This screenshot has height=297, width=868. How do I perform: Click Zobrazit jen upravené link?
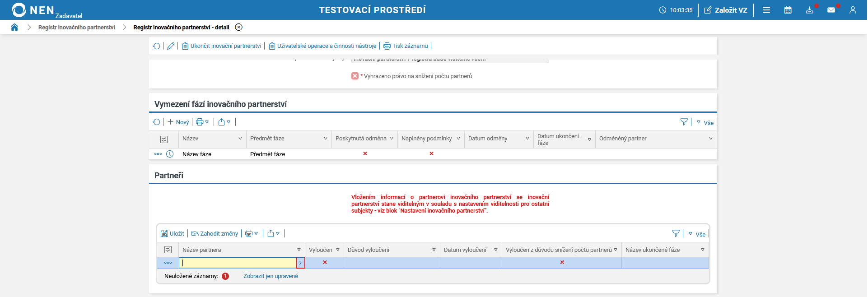271,276
